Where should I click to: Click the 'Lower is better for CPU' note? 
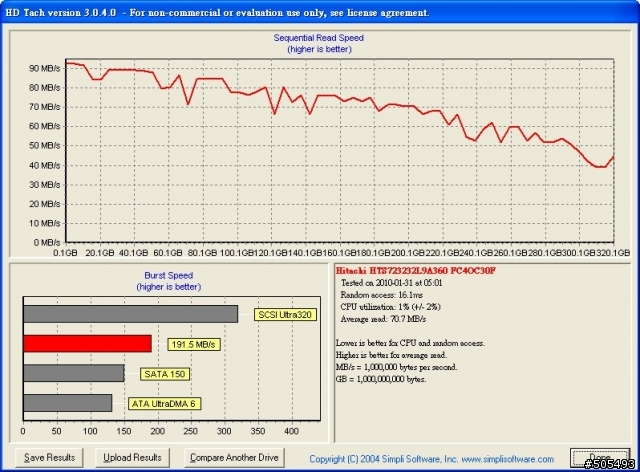410,343
